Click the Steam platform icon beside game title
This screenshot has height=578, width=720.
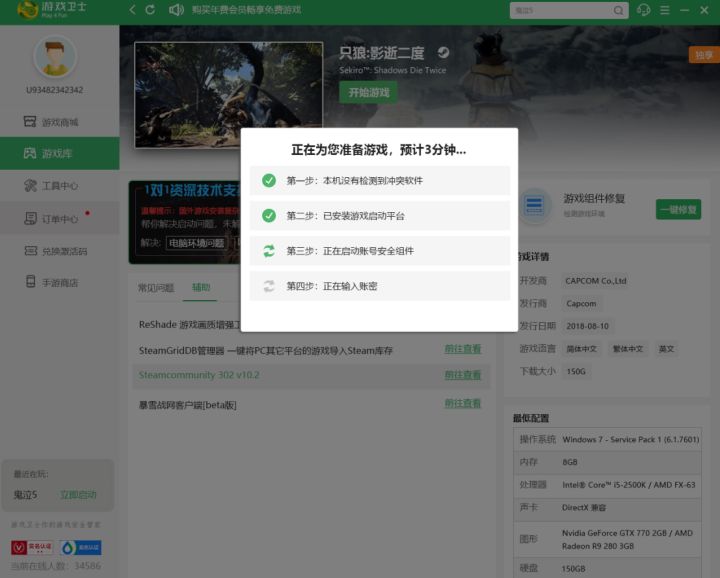click(x=443, y=52)
